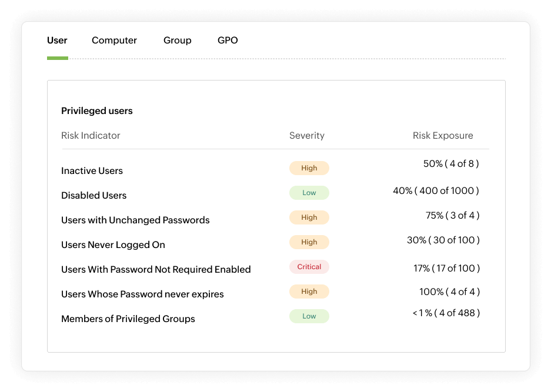Switch to the Computer tab
This screenshot has width=551, height=392.
click(114, 40)
